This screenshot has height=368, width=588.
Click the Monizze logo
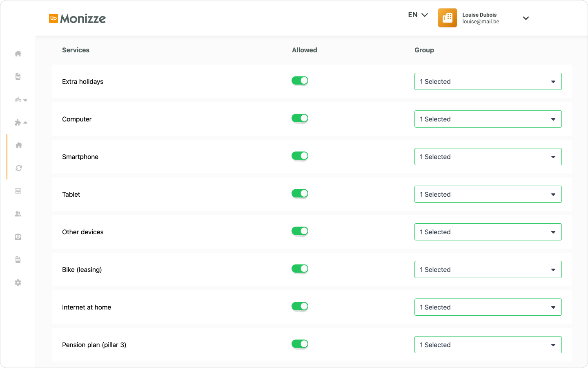[x=77, y=18]
